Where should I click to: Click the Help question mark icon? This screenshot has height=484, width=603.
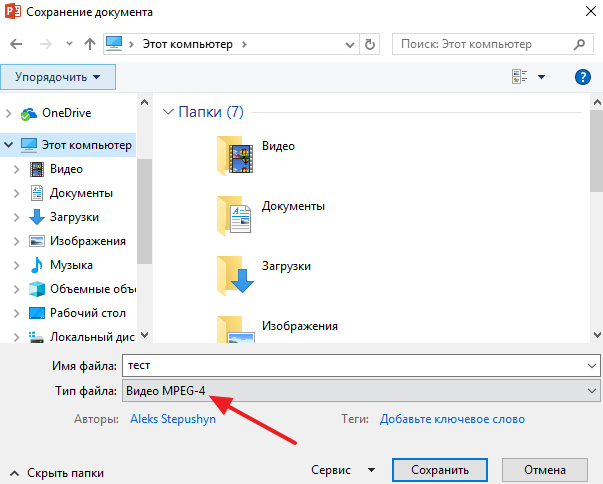coord(583,77)
